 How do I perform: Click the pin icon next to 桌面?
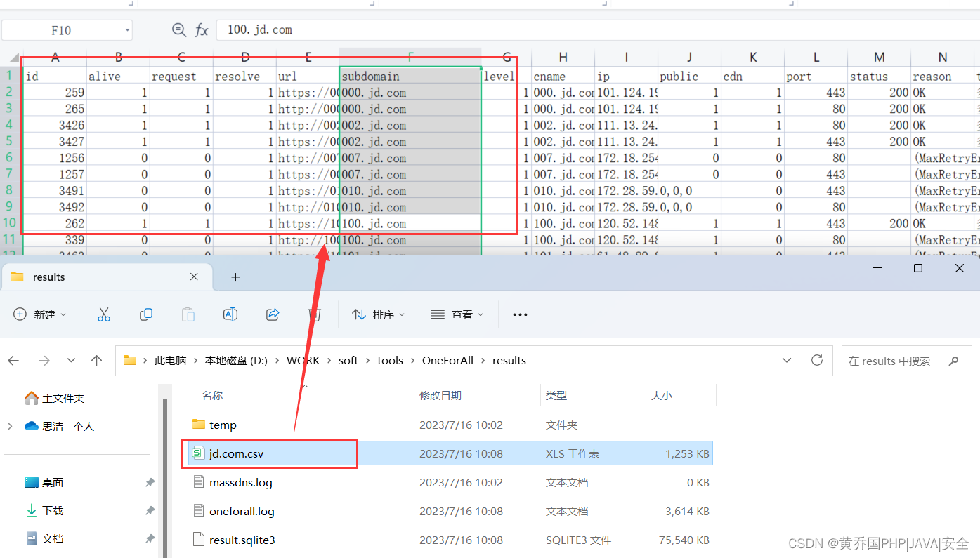pyautogui.click(x=150, y=482)
